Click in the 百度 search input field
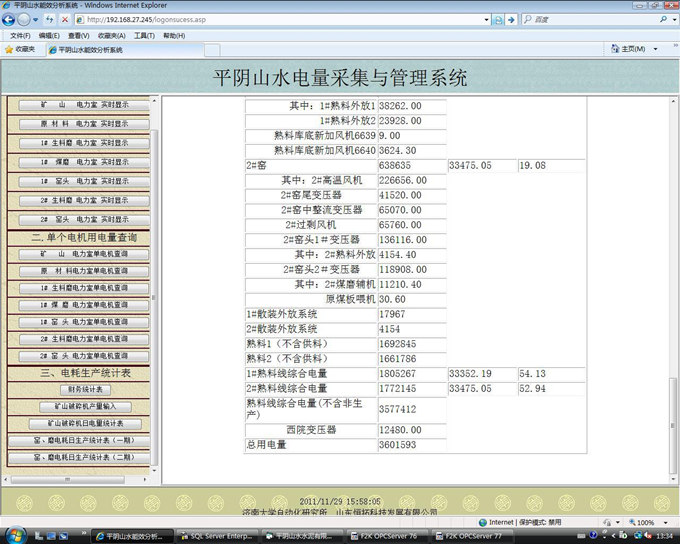This screenshot has width=680, height=544. tap(590, 19)
